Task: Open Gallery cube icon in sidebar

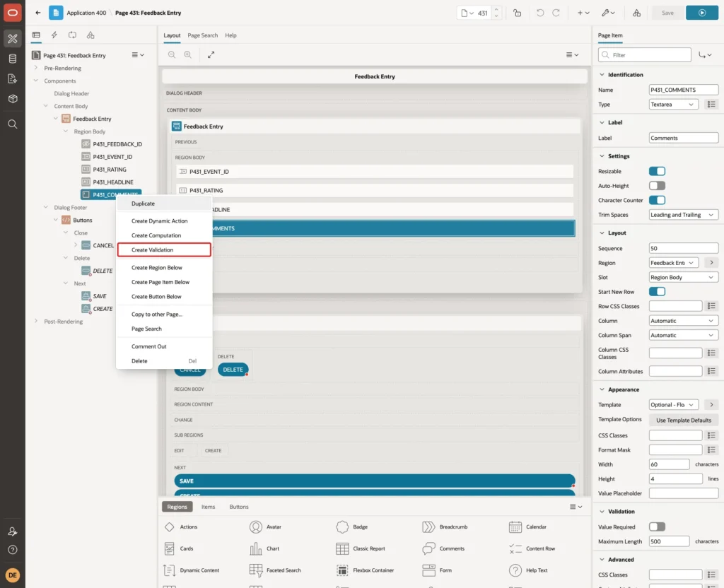Action: 13,98
